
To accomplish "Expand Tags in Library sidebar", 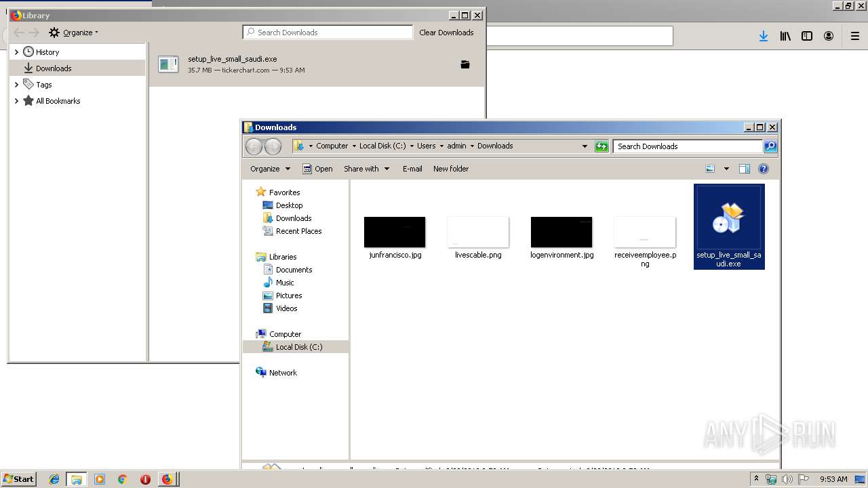I will pyautogui.click(x=16, y=85).
